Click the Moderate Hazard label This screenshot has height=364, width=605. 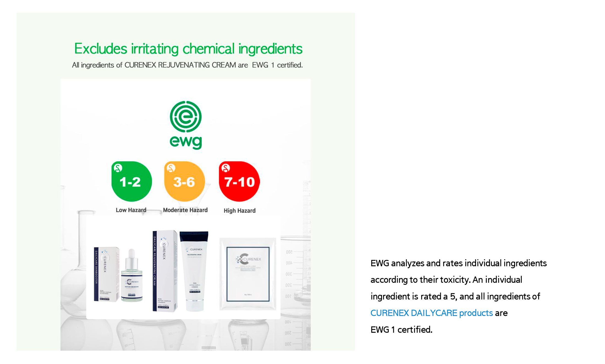185,210
